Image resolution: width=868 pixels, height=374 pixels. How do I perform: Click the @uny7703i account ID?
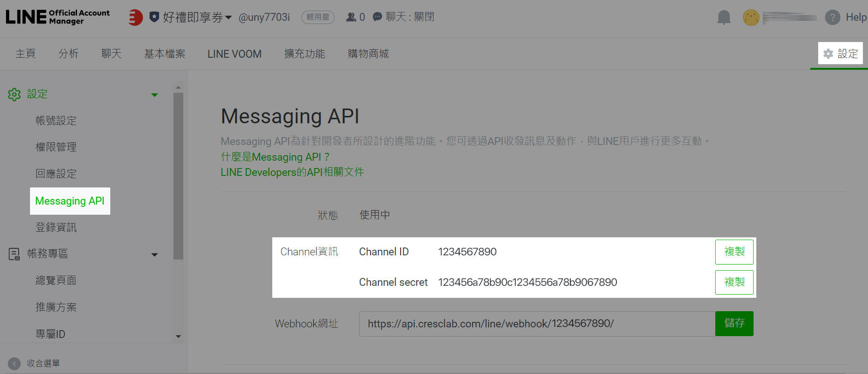pyautogui.click(x=264, y=18)
